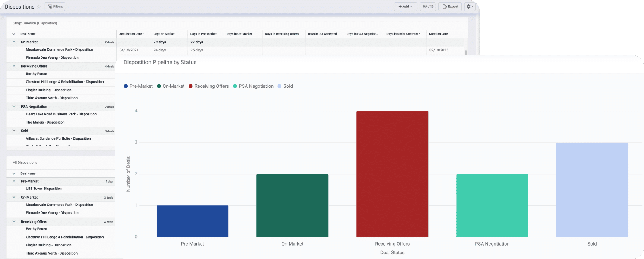This screenshot has width=644, height=259.
Task: Click the 79 days group summary cell
Action: pyautogui.click(x=160, y=42)
